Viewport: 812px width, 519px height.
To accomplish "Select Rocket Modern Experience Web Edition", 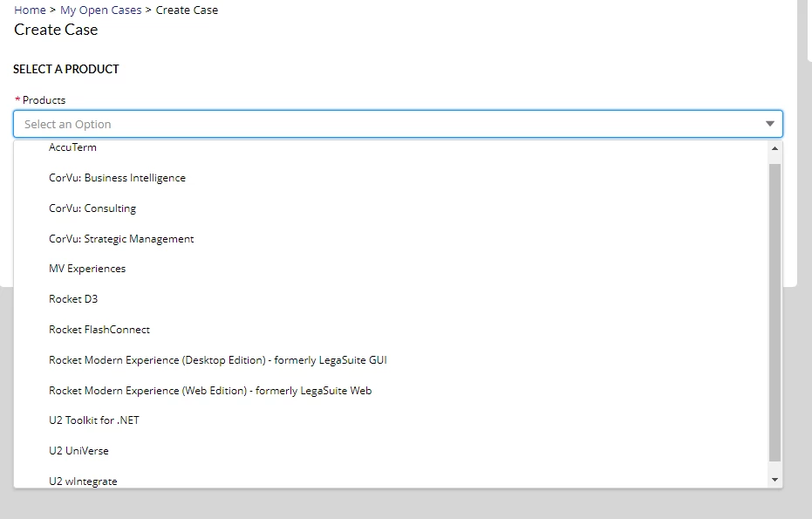I will [x=391, y=391].
